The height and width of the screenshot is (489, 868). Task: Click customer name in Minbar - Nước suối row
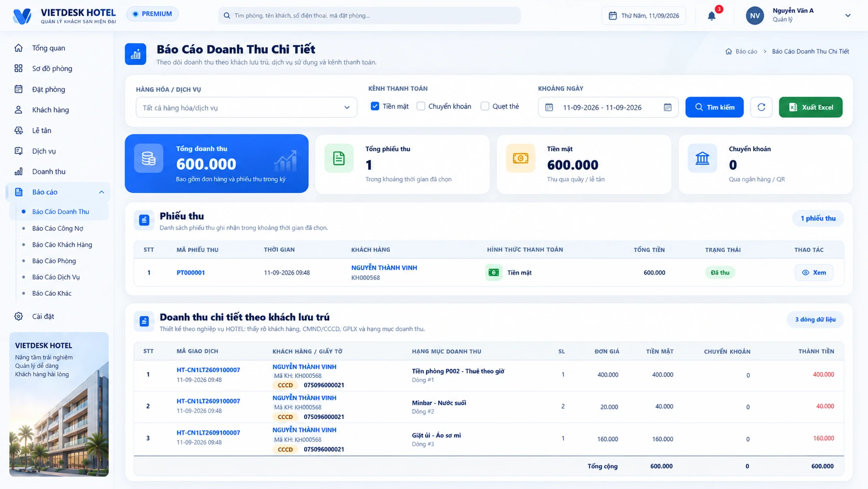pyautogui.click(x=304, y=398)
